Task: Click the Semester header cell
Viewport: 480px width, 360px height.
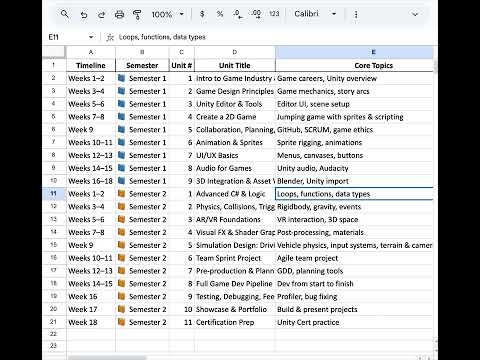Action: pyautogui.click(x=142, y=65)
